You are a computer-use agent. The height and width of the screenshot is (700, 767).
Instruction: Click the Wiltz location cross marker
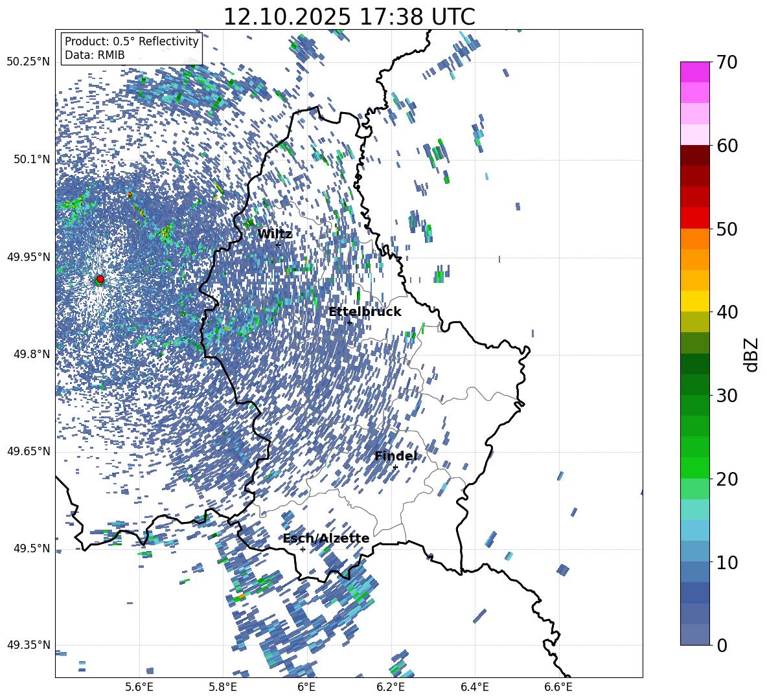tap(278, 245)
